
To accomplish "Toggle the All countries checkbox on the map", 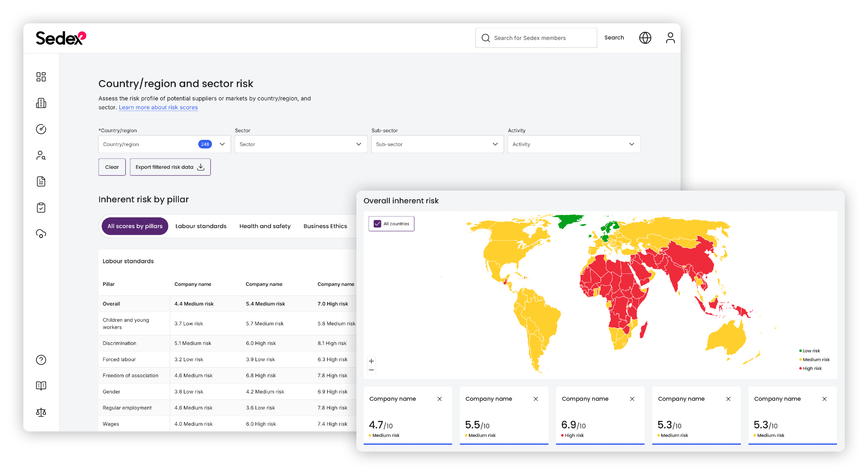I will click(x=377, y=223).
